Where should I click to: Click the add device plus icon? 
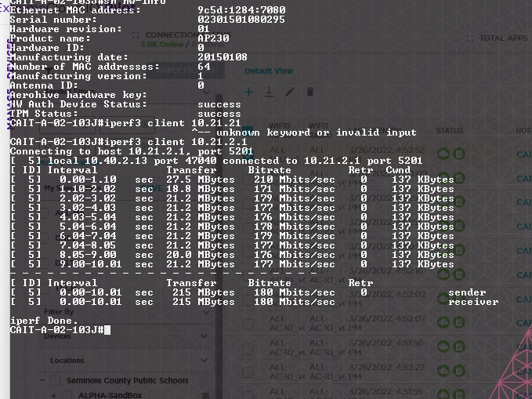point(248,92)
